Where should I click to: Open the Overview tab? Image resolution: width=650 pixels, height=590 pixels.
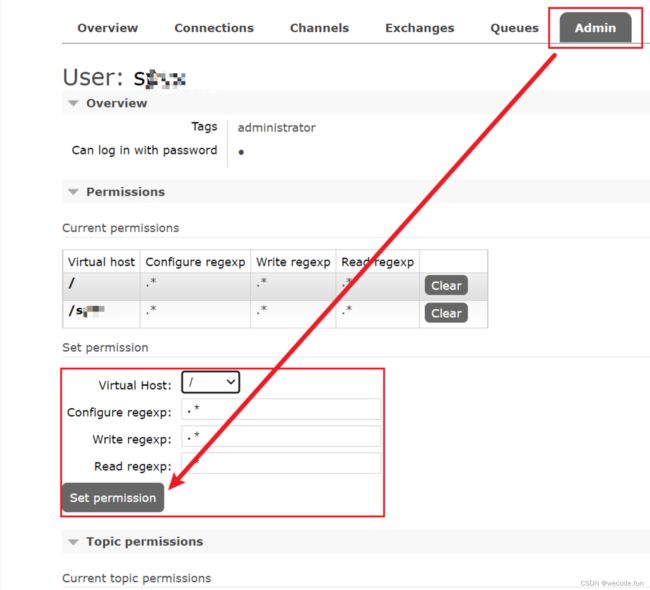[x=107, y=28]
